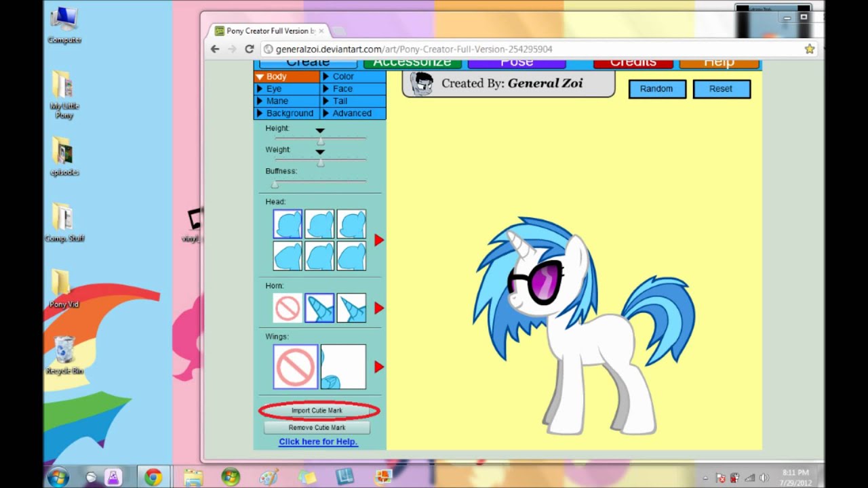Image resolution: width=868 pixels, height=488 pixels.
Task: Go forward in the browser
Action: (x=233, y=49)
